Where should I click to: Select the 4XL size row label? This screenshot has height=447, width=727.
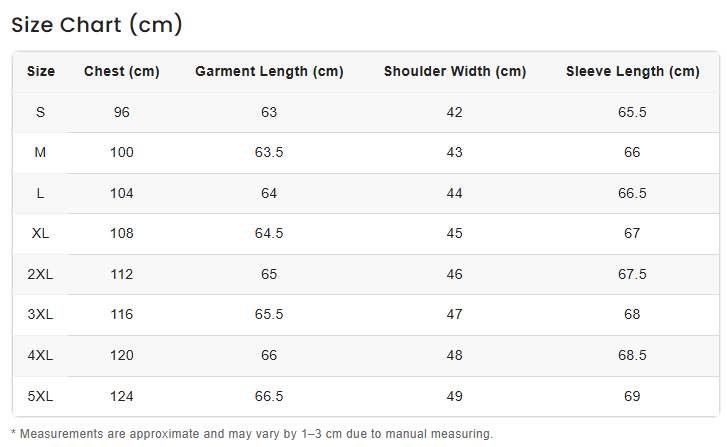pos(41,355)
